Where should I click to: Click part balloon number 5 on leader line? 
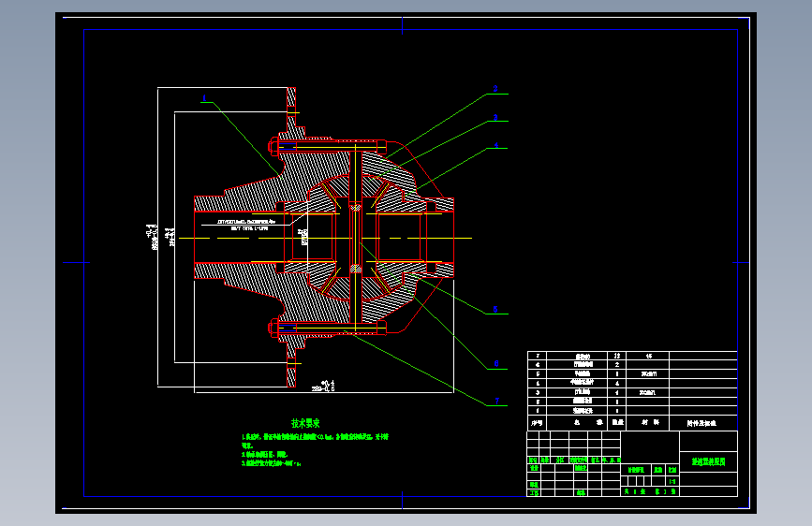(x=495, y=310)
